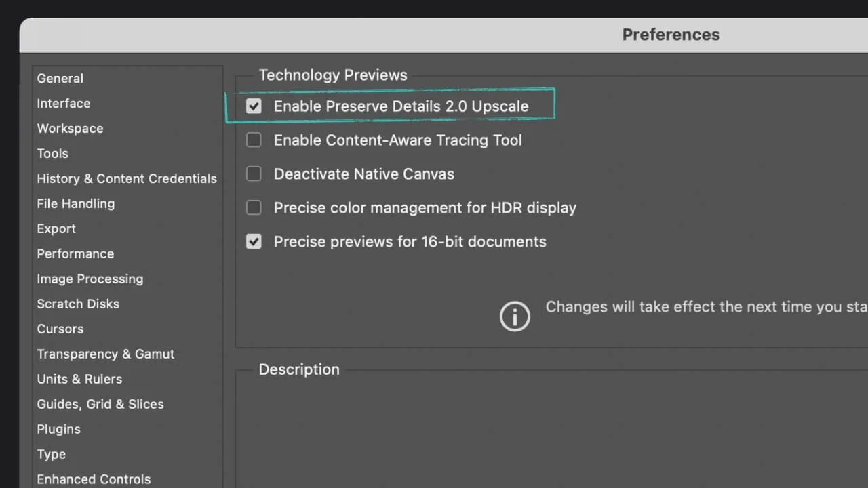Select the Image Processing category
The width and height of the screenshot is (868, 488).
pyautogui.click(x=90, y=279)
